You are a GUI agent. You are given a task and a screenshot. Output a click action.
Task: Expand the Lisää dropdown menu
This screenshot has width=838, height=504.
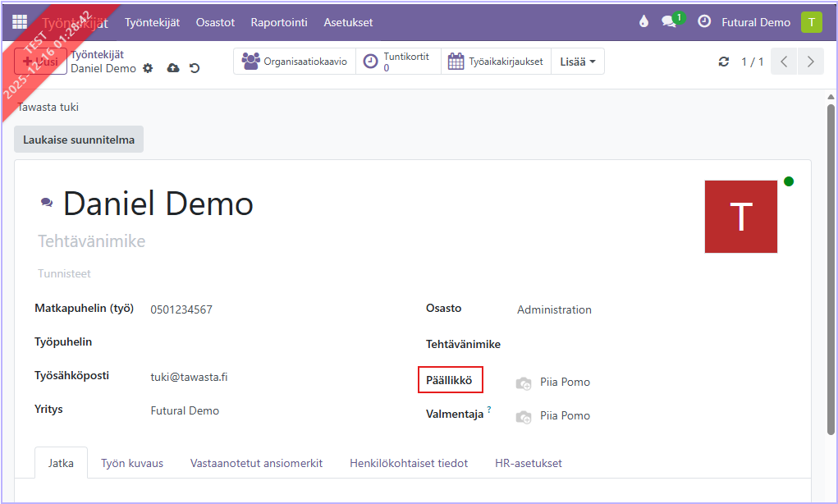tap(578, 62)
